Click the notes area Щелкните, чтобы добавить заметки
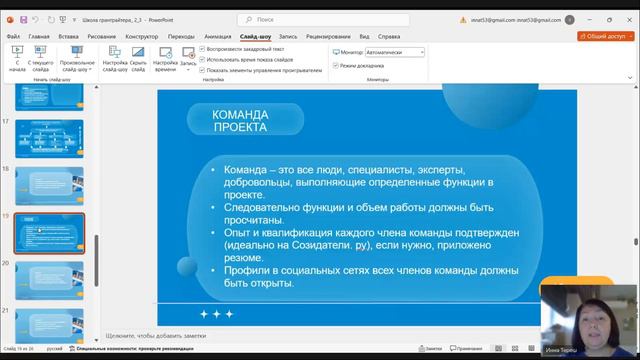The width and height of the screenshot is (640, 360). point(156,336)
